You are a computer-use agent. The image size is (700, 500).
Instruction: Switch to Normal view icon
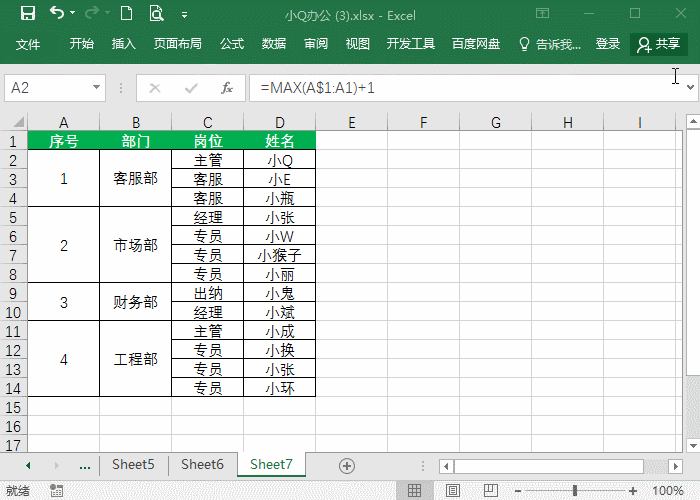click(414, 491)
